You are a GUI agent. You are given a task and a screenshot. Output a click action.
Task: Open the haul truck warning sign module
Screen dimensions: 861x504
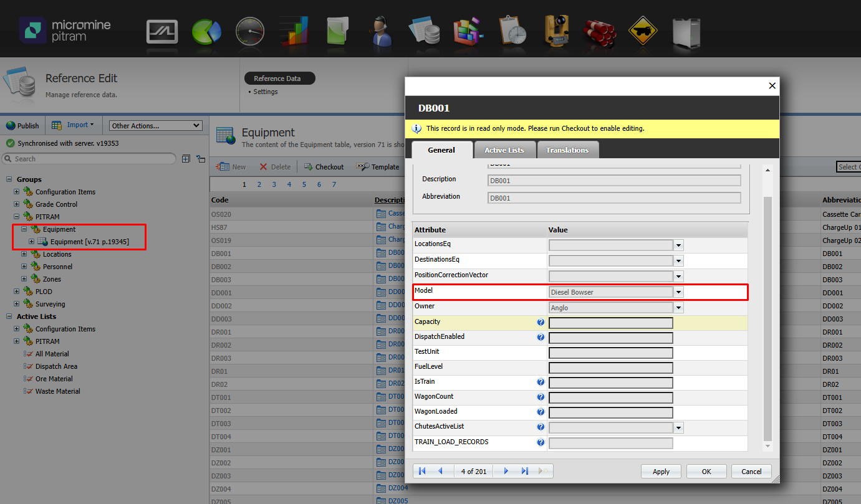[x=643, y=31]
